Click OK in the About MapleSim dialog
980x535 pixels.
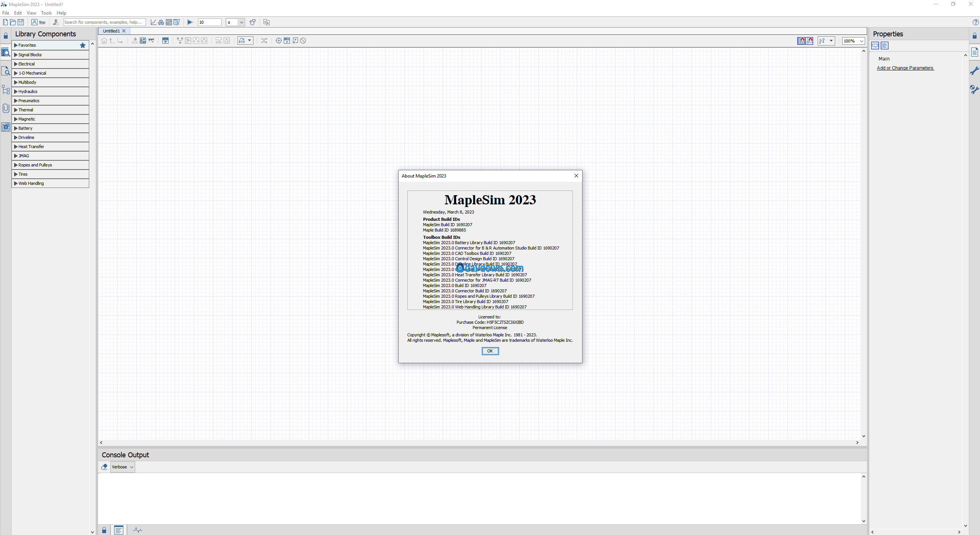pos(490,351)
